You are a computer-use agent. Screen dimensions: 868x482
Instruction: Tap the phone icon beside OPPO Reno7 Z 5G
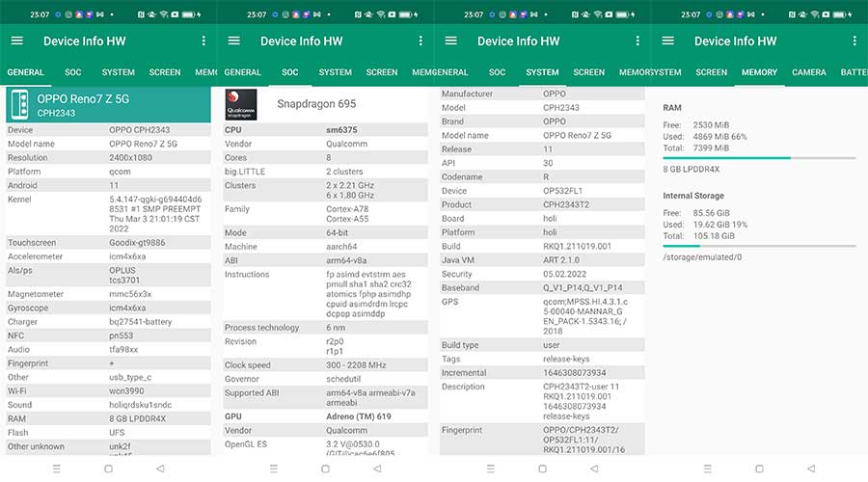20,104
